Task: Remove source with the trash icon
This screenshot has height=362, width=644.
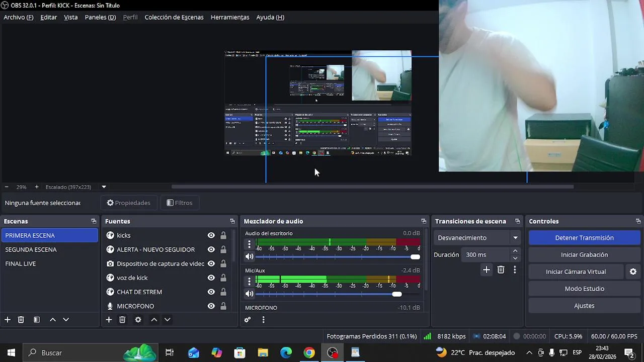Action: tap(122, 320)
